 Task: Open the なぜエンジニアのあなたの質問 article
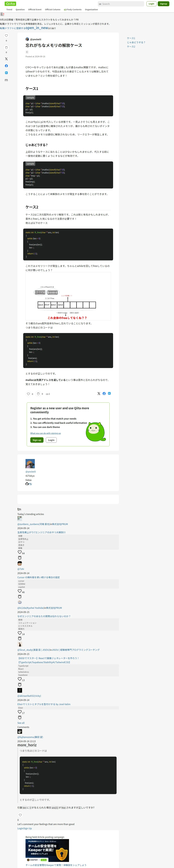pos(44,616)
